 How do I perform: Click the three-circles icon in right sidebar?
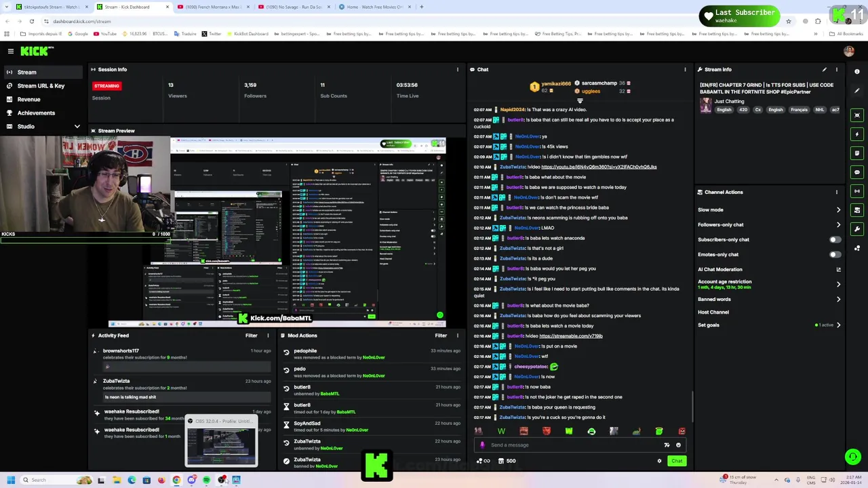click(857, 248)
